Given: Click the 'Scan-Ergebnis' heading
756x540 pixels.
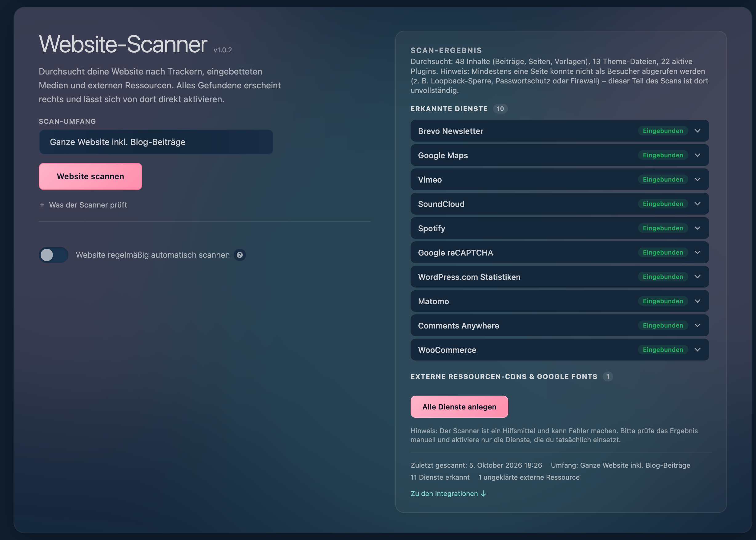Looking at the screenshot, I should [446, 50].
